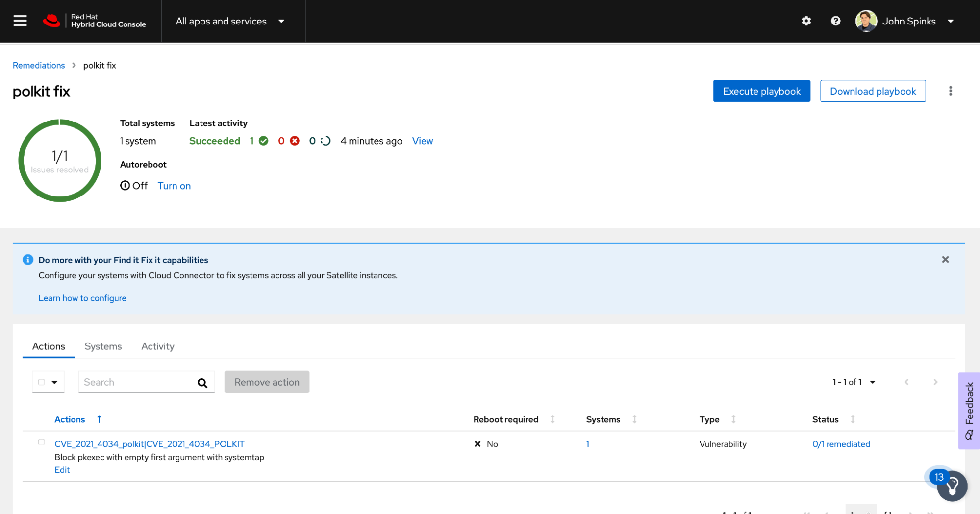Click the Red Hat Hybrid Cloud Console logo
This screenshot has height=514, width=980.
click(x=95, y=21)
